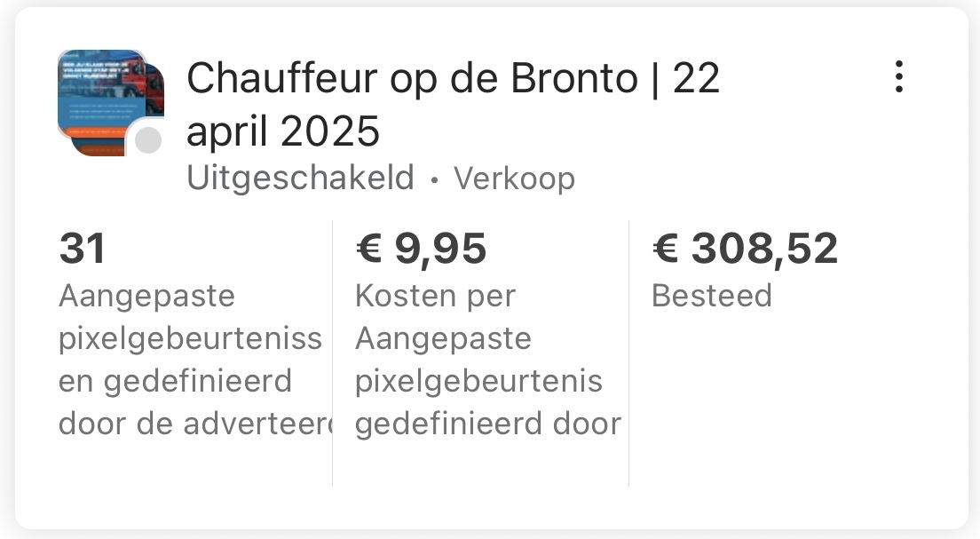Click the bullet separator before "Verkoop"
This screenshot has width=980, height=539.
point(434,180)
